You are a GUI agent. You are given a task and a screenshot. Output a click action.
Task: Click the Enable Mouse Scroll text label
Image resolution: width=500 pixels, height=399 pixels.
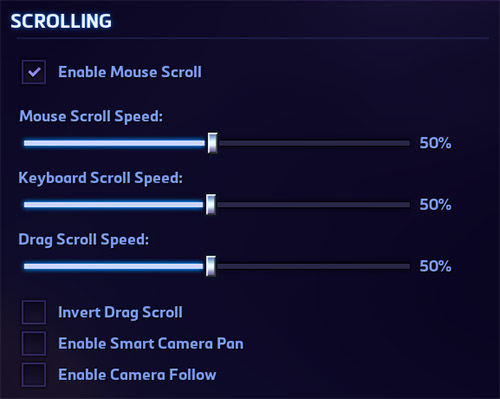point(130,72)
